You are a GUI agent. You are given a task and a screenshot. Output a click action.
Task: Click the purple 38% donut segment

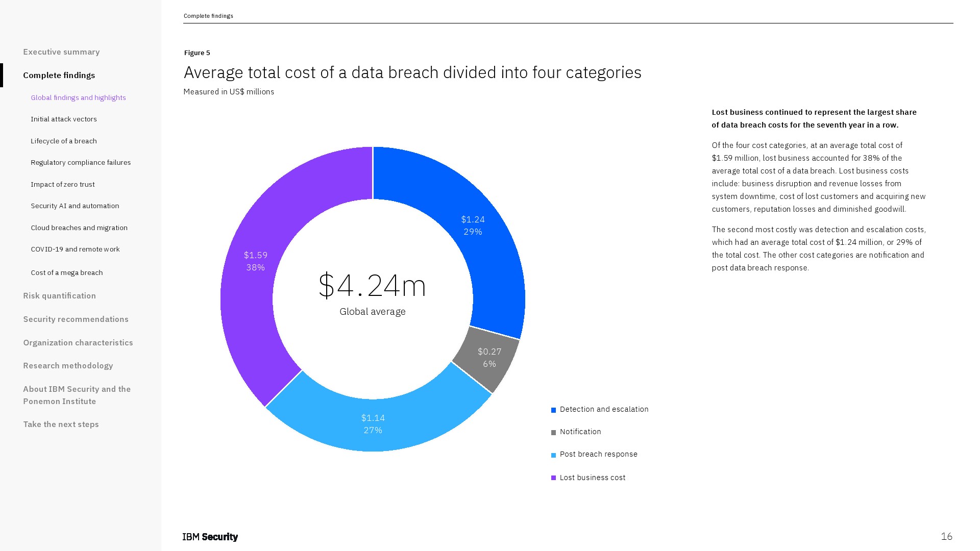coord(250,286)
